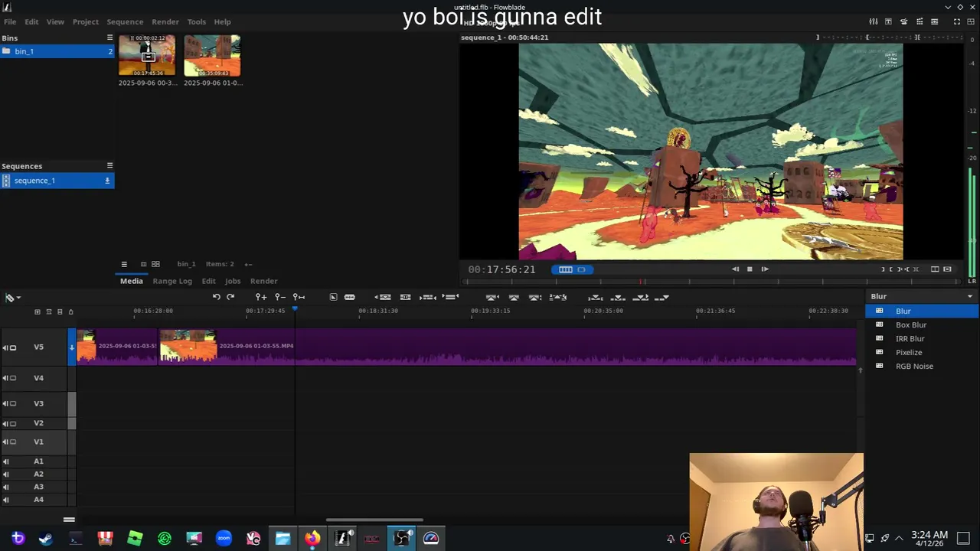Screen dimensions: 980x551
Task: Click the sequence_1 active arrow icon
Action: pos(107,181)
